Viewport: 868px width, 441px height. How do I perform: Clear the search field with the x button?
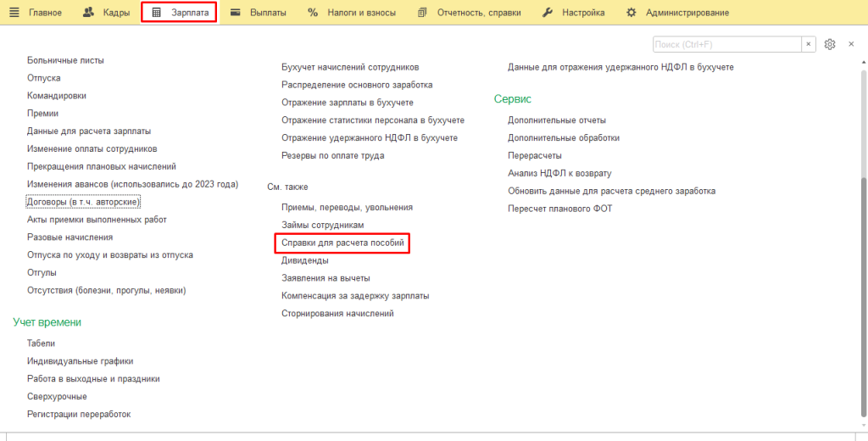click(x=809, y=44)
